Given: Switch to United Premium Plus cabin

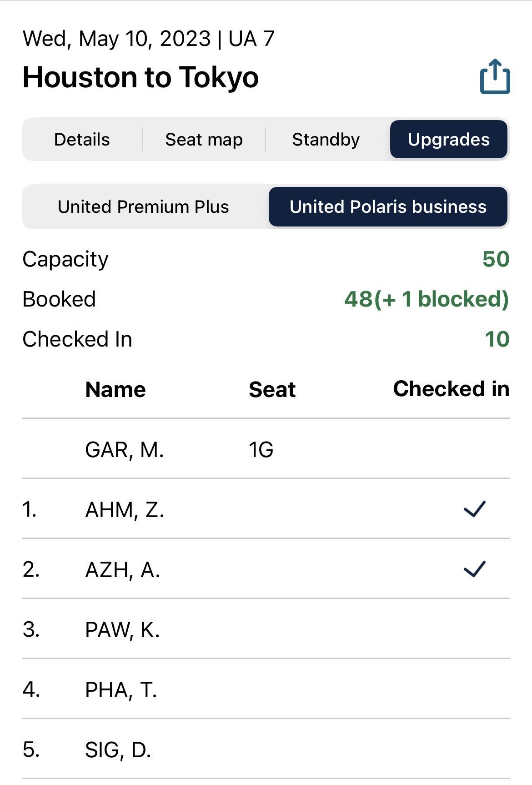Looking at the screenshot, I should (143, 207).
